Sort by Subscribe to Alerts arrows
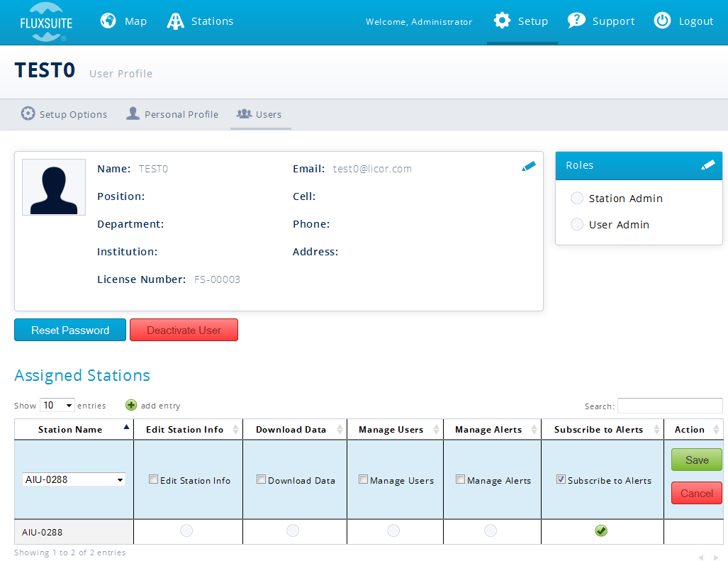728x561 pixels. pos(657,430)
